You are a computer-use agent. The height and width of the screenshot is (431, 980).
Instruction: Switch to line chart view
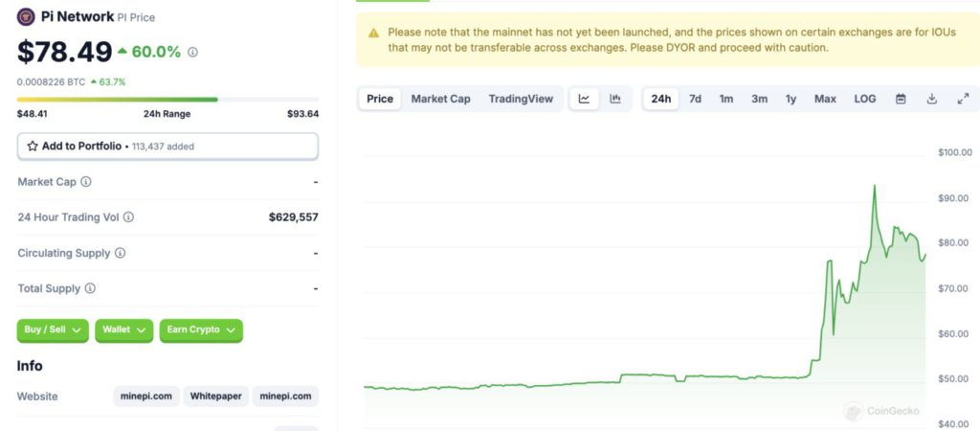pos(585,99)
